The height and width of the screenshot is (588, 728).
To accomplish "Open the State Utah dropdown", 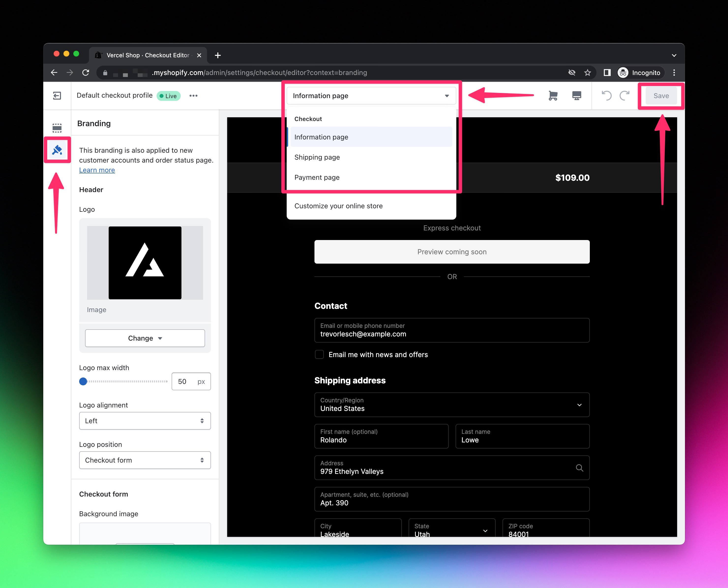I will 452,528.
